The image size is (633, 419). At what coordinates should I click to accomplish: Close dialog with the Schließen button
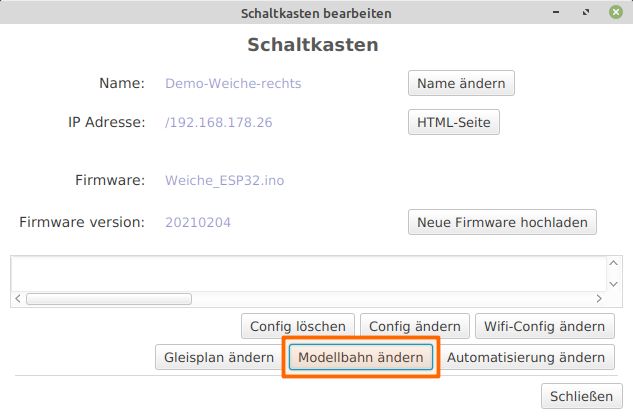pyautogui.click(x=576, y=397)
